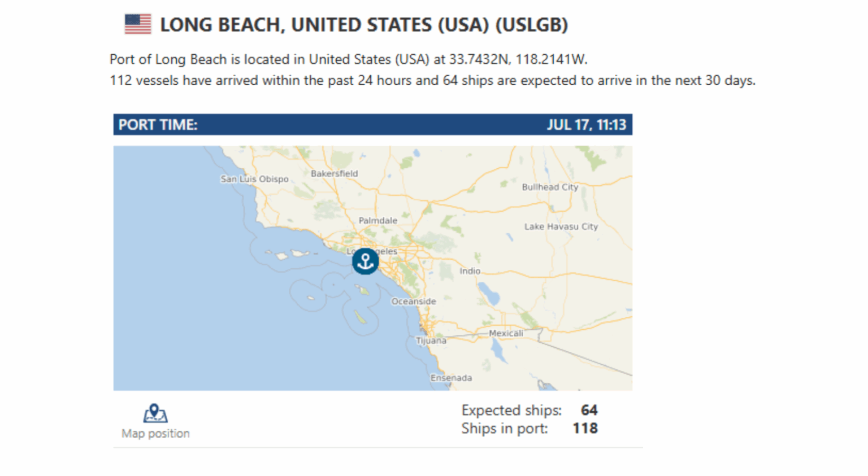Click Mexicali label on the map

click(506, 334)
